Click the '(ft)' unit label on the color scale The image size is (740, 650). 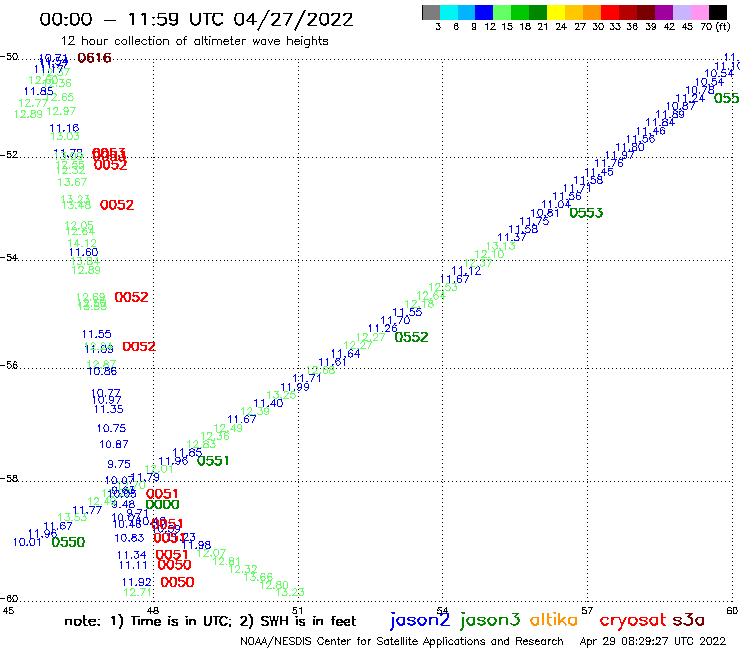[x=723, y=27]
